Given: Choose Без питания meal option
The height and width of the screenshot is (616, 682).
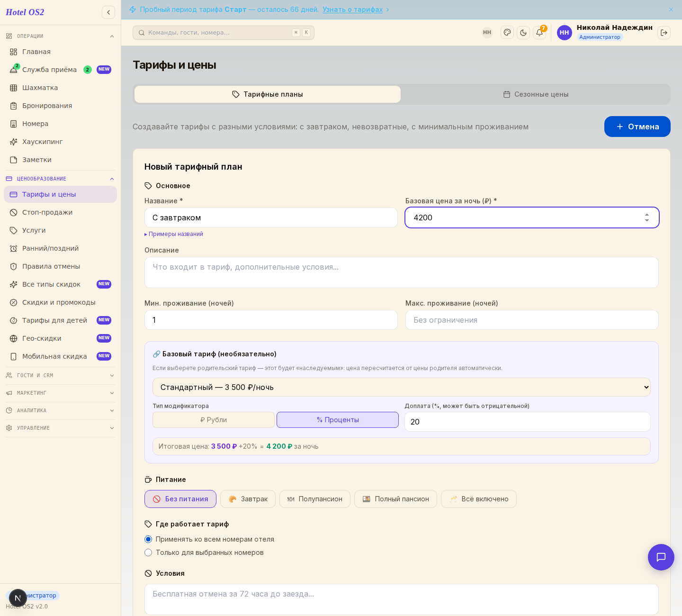Looking at the screenshot, I should (180, 499).
